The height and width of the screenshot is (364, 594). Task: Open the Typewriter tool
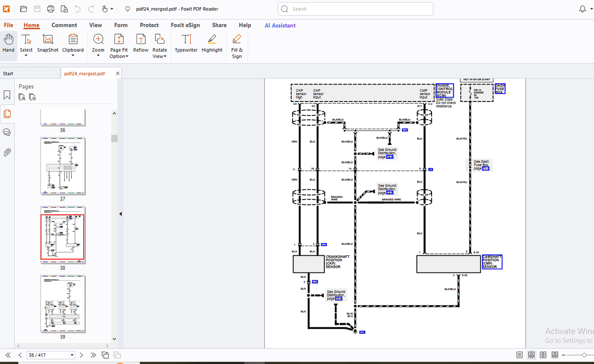[x=186, y=43]
